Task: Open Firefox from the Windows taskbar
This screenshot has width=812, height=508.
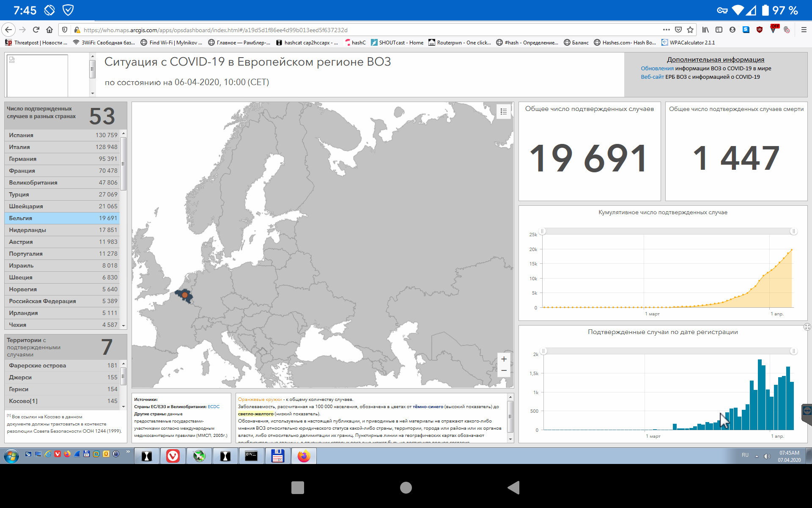Action: pos(304,456)
